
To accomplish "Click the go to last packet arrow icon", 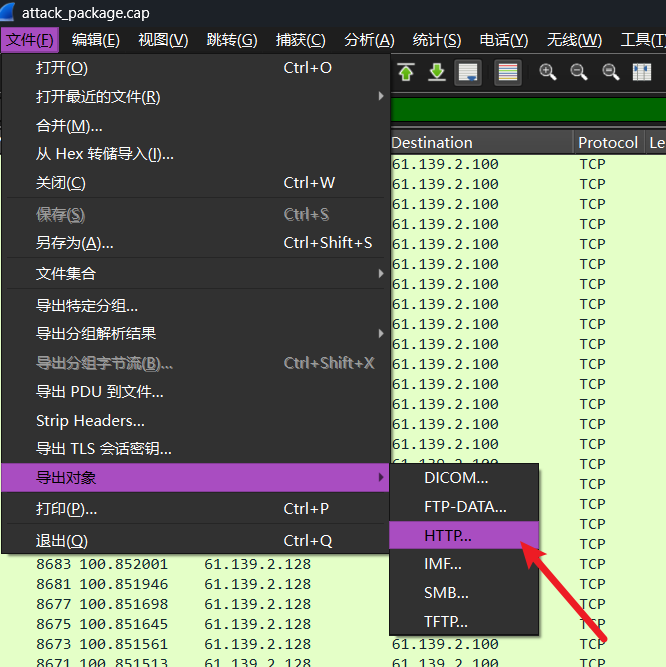I will (x=437, y=72).
